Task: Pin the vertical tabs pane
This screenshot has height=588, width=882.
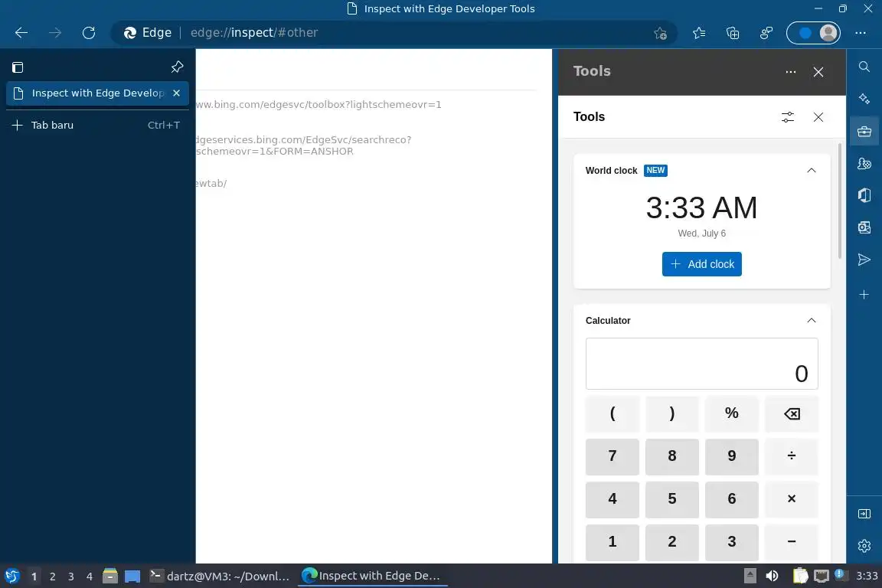Action: click(x=177, y=67)
